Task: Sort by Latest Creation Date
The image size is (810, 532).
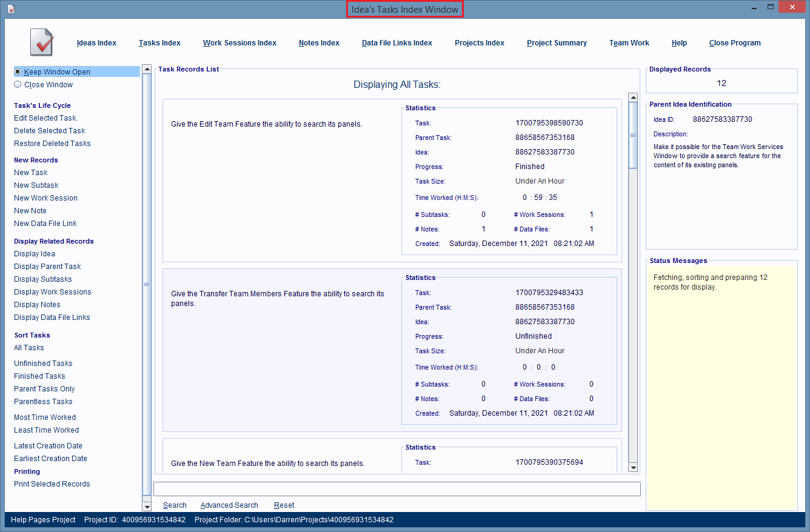Action: pyautogui.click(x=48, y=446)
